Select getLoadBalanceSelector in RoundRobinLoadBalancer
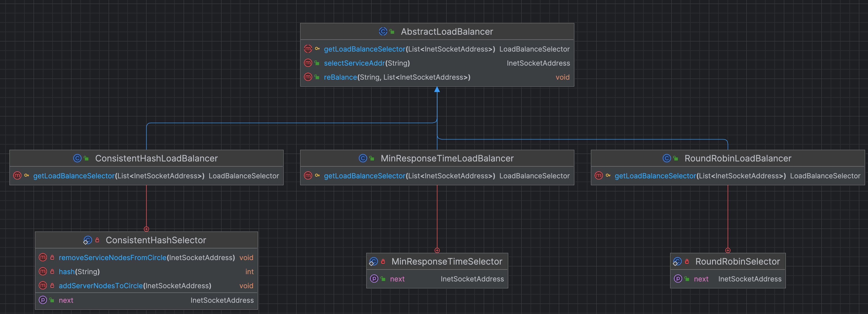 655,176
